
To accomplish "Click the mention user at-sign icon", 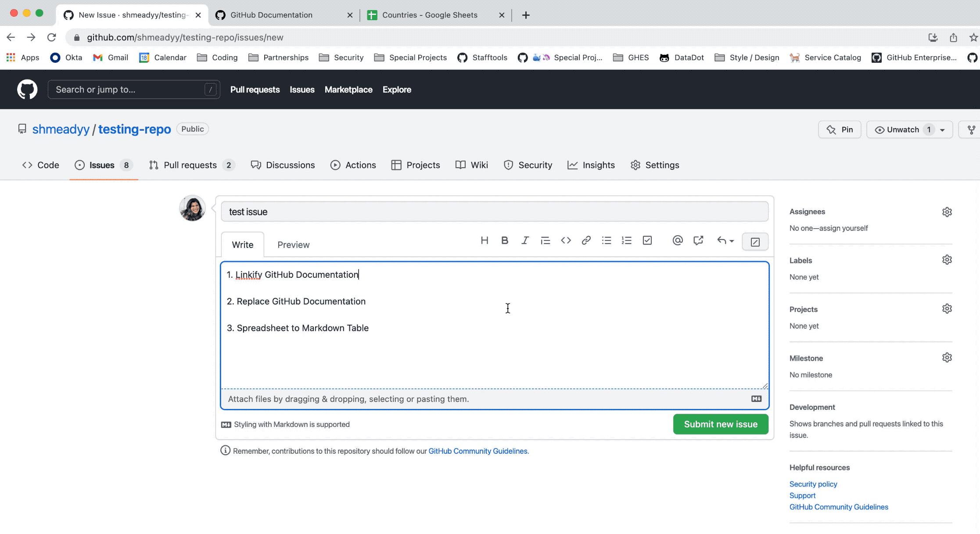I will [x=678, y=241].
